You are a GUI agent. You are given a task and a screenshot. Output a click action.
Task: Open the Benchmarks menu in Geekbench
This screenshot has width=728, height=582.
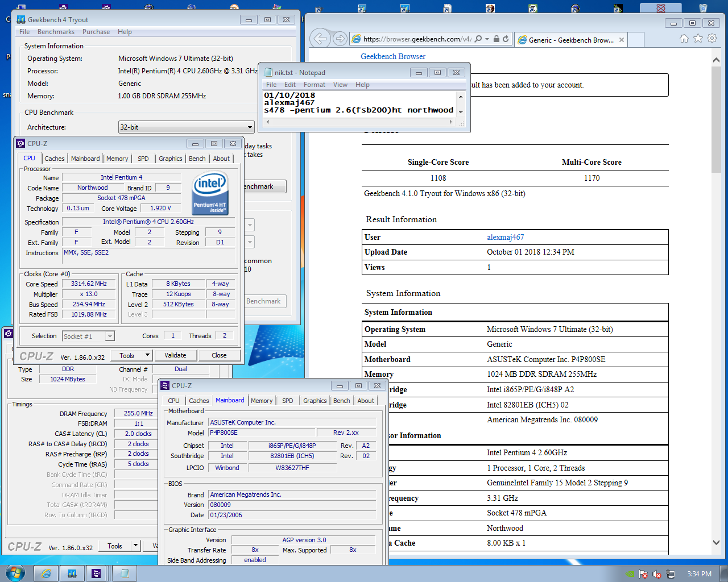[x=56, y=32]
